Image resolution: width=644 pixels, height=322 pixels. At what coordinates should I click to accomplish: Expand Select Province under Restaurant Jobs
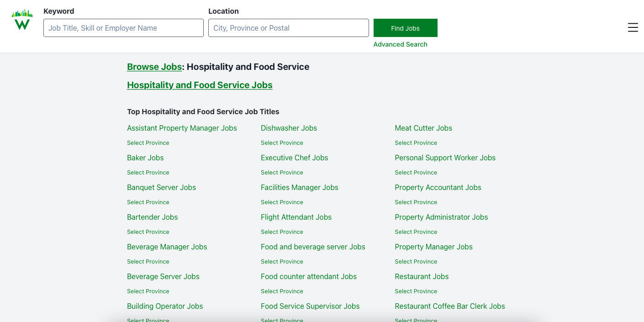[x=416, y=291]
